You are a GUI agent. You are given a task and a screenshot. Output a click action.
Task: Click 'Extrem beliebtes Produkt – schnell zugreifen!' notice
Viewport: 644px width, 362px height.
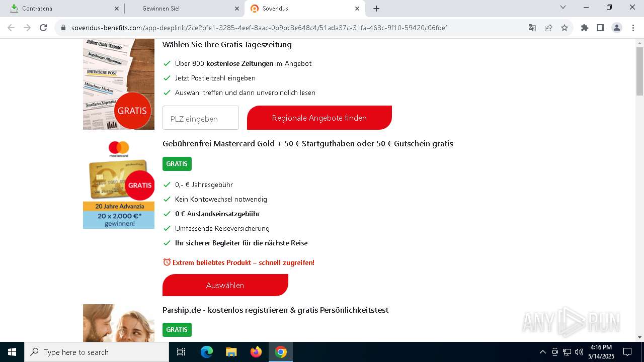point(238,262)
